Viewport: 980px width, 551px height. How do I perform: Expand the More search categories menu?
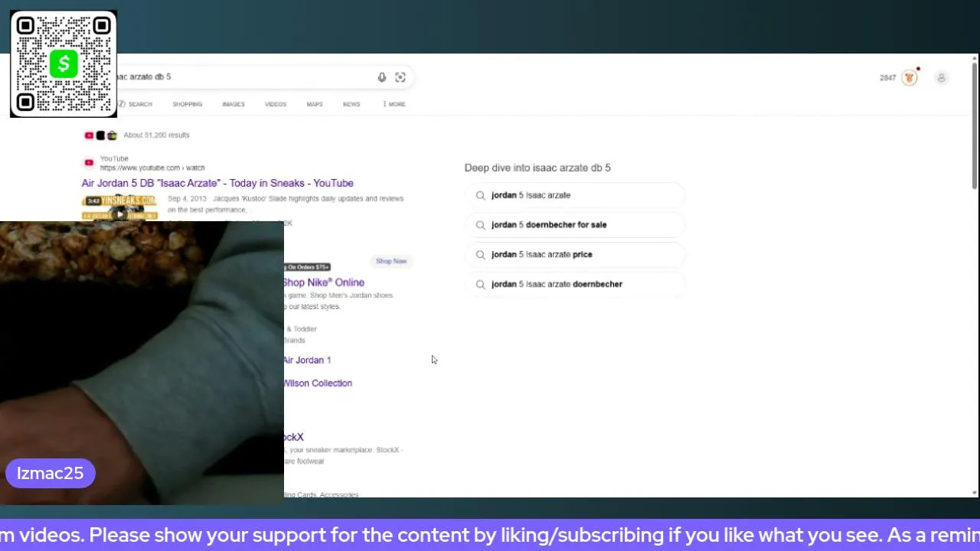click(x=394, y=104)
